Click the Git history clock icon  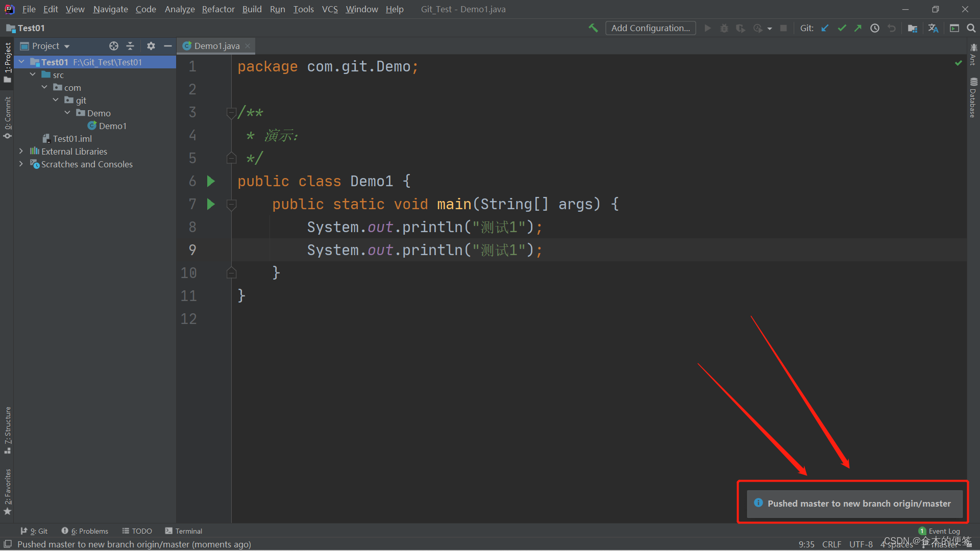(874, 28)
